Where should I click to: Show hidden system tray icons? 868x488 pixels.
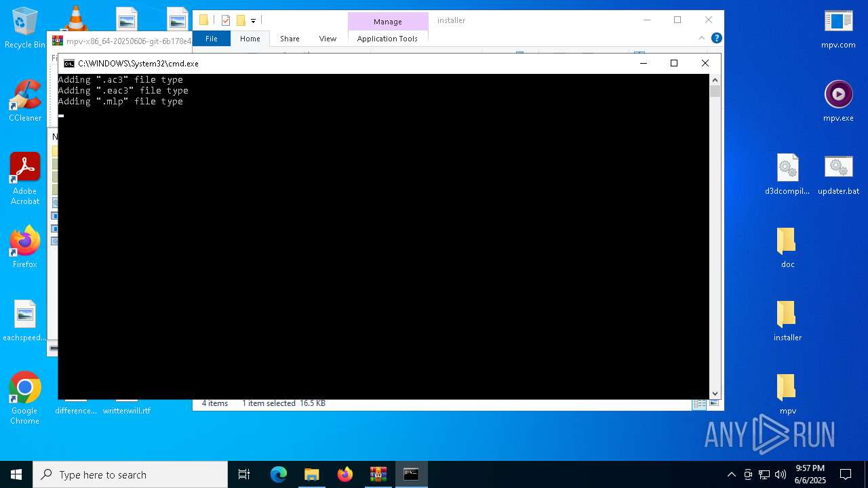pos(732,474)
